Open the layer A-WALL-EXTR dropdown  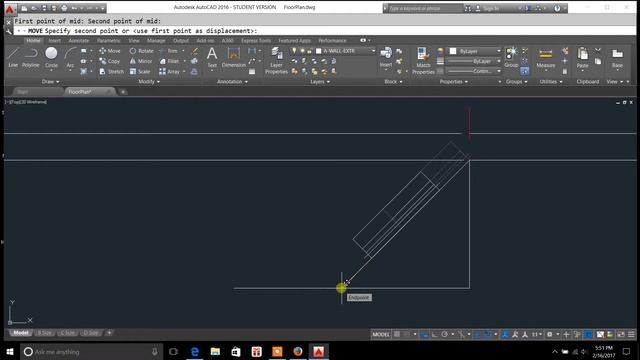[373, 51]
